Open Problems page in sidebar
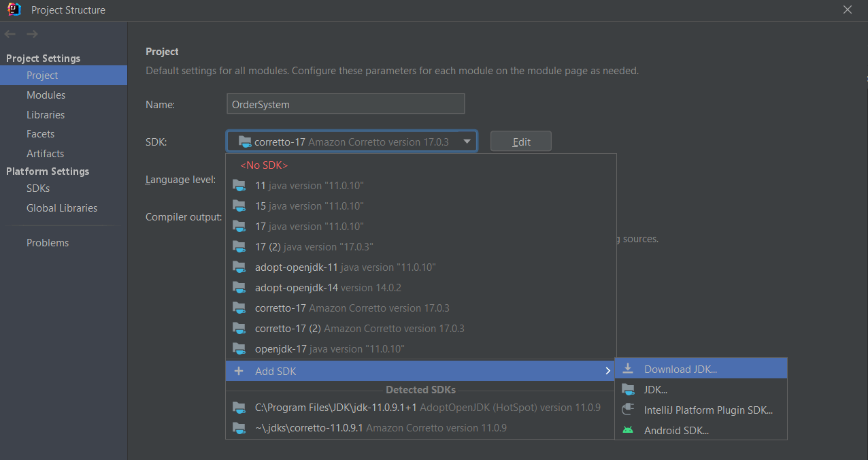The height and width of the screenshot is (460, 868). [x=63, y=242]
